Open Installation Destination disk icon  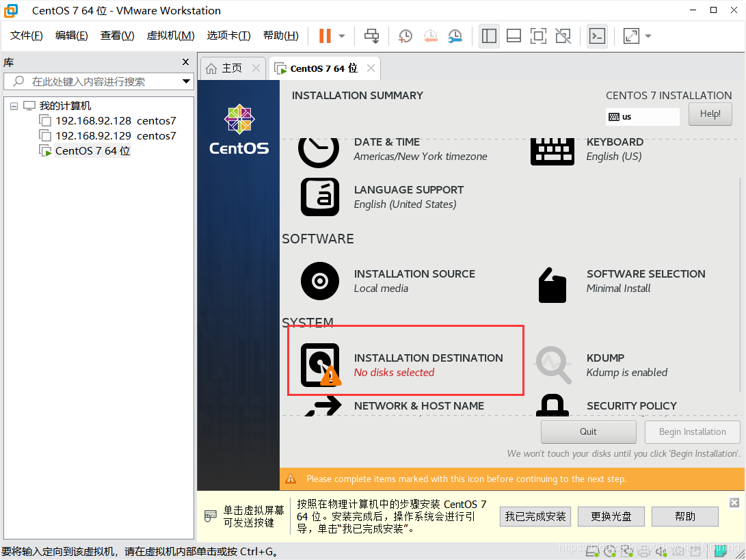tap(320, 364)
